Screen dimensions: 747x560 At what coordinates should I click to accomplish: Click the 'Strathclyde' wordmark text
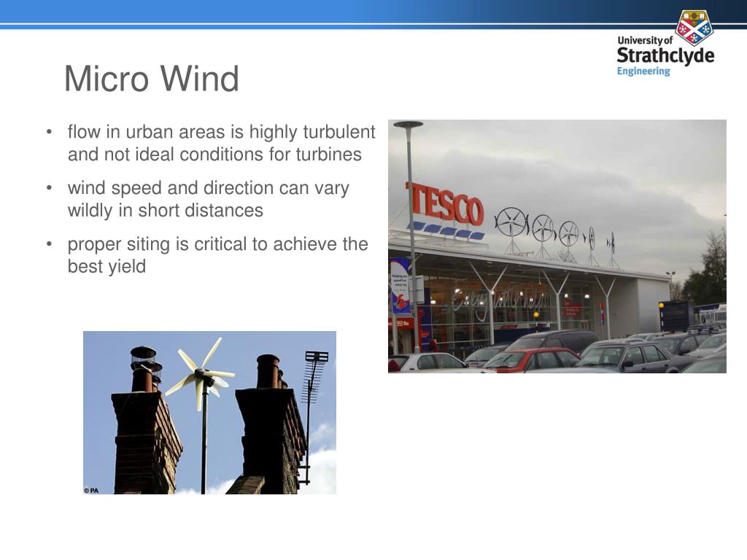tap(665, 56)
